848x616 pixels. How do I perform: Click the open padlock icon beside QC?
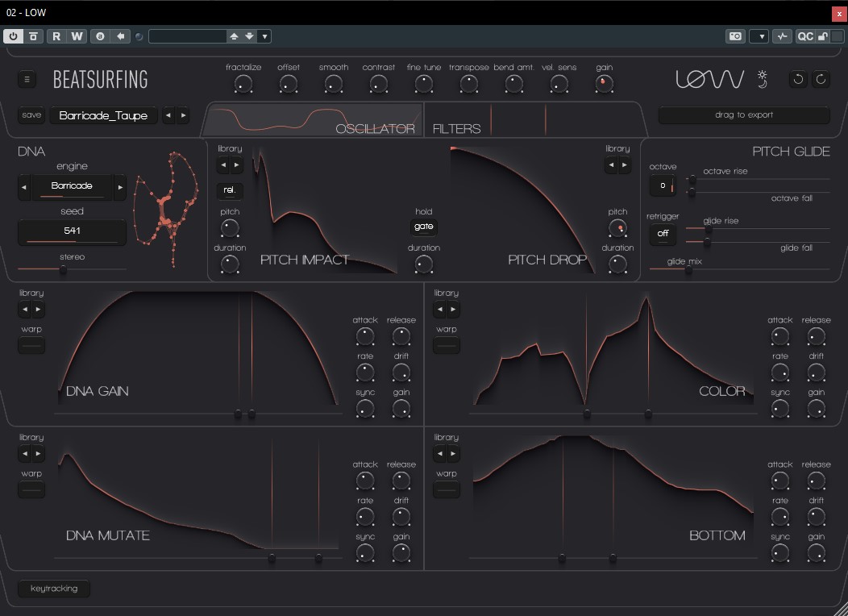822,36
